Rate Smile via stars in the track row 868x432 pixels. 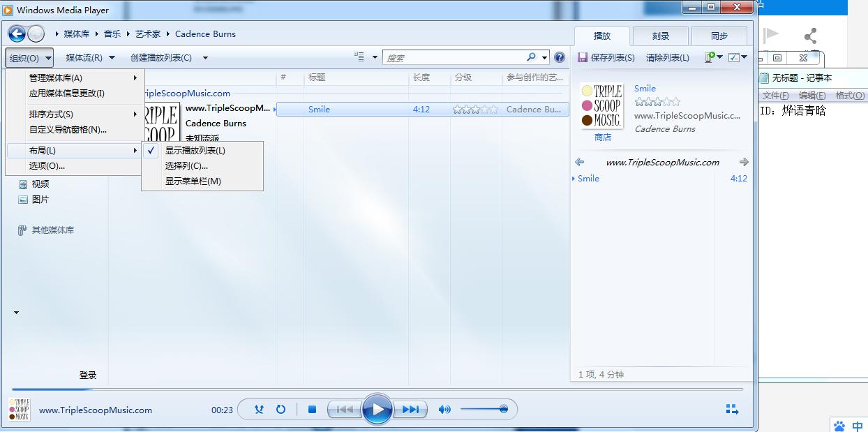475,110
